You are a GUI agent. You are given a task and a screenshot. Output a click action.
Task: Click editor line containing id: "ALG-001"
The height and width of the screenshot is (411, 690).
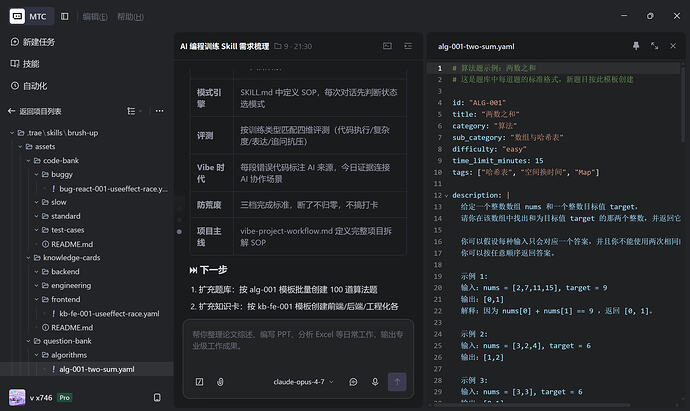[479, 103]
